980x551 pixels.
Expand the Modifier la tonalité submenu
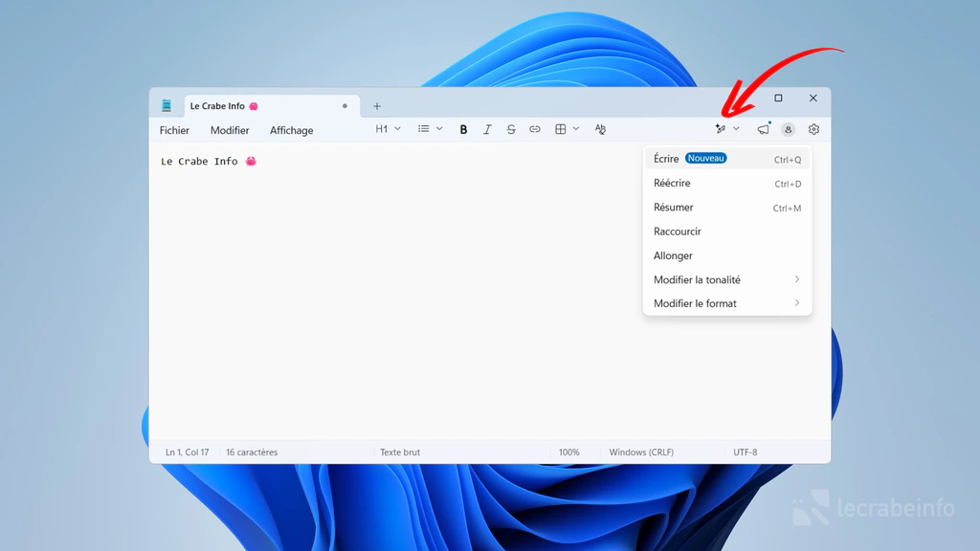697,279
